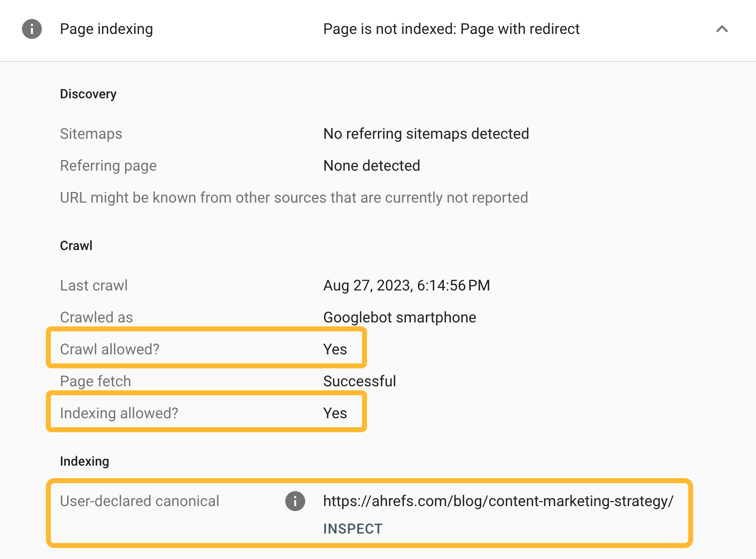The height and width of the screenshot is (559, 756).
Task: Click the highlighted Indexing allowed row
Action: [x=206, y=412]
